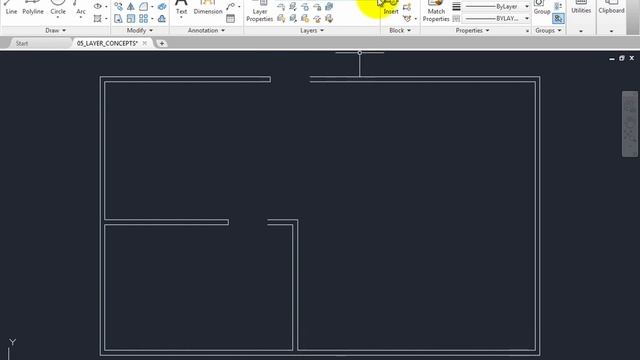
Task: Click the linetype icon in Properties
Action: 456,19
